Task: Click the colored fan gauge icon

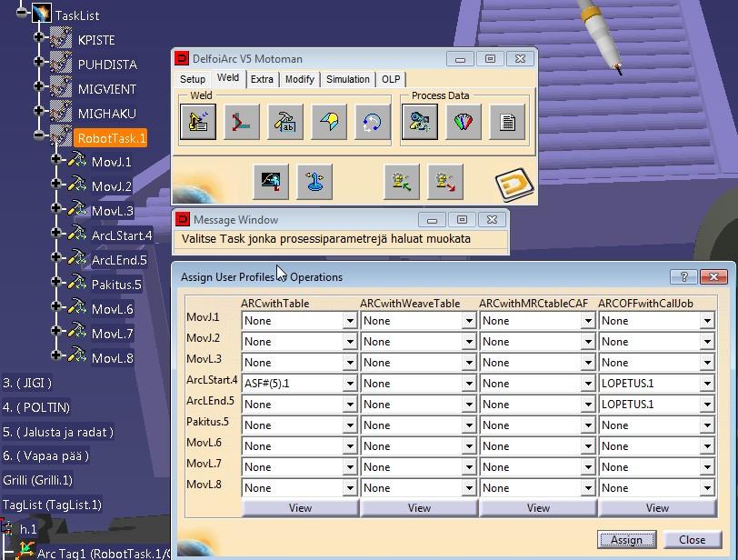Action: (464, 123)
